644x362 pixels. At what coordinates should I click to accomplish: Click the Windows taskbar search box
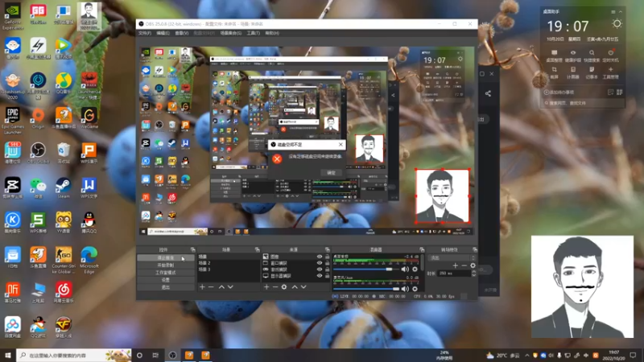tap(74, 355)
